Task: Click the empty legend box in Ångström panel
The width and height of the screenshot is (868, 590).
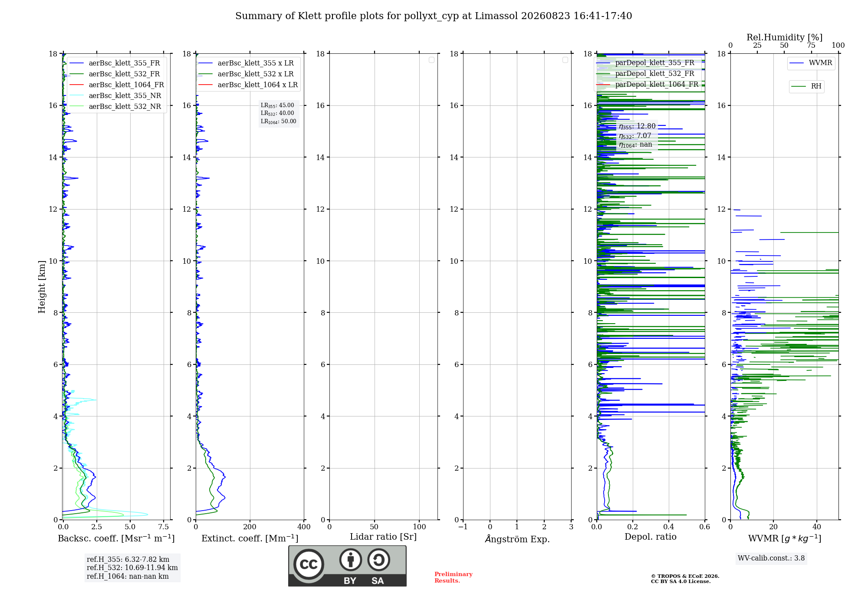Action: pyautogui.click(x=566, y=60)
